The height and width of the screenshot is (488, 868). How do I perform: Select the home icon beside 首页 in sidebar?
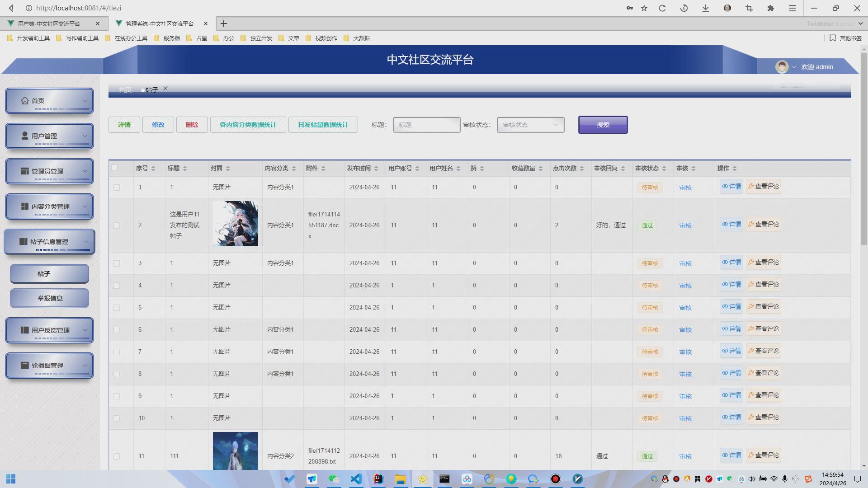(x=25, y=100)
